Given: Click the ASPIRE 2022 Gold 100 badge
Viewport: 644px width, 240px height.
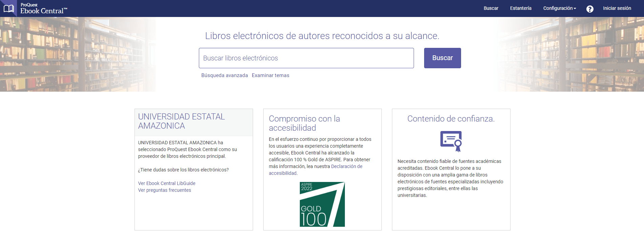Looking at the screenshot, I should pos(322,204).
